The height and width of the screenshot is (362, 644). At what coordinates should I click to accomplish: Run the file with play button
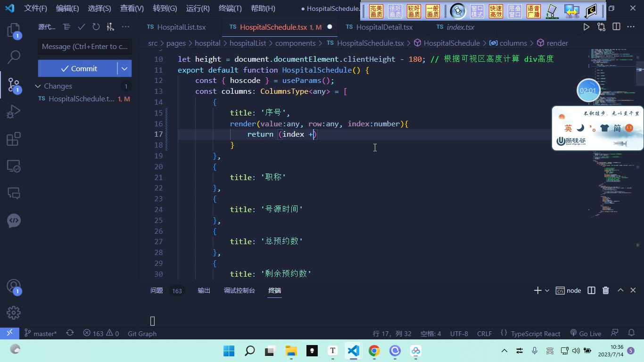click(x=586, y=27)
